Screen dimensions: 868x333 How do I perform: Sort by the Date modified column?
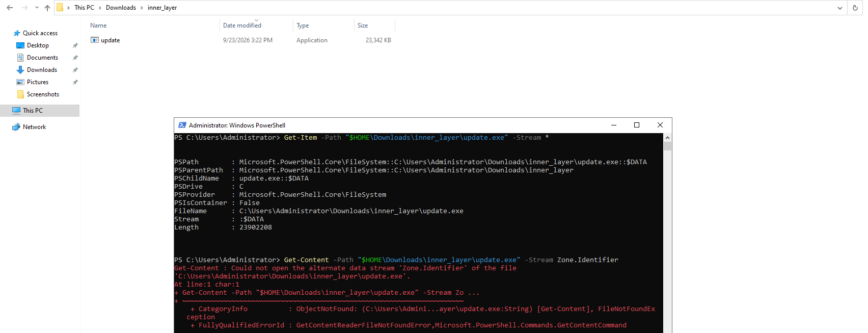242,25
